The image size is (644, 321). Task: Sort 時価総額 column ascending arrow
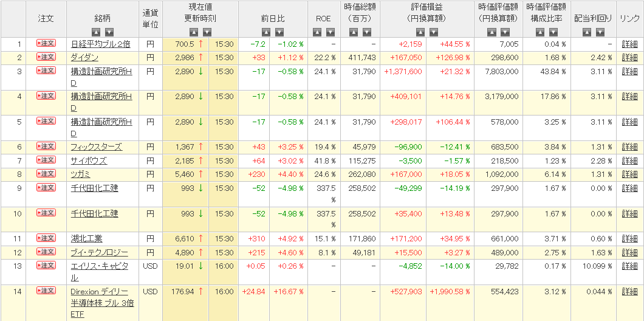354,32
